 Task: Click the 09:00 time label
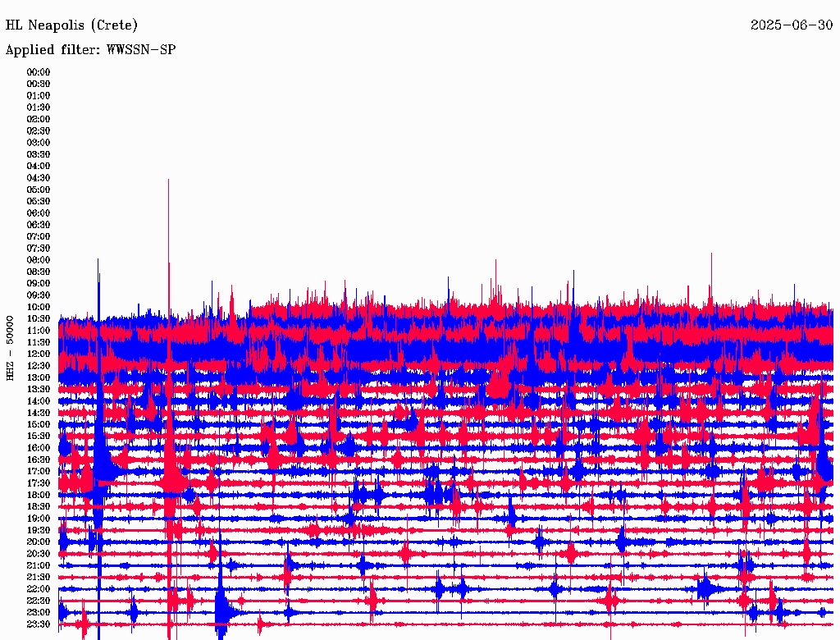[x=39, y=284]
